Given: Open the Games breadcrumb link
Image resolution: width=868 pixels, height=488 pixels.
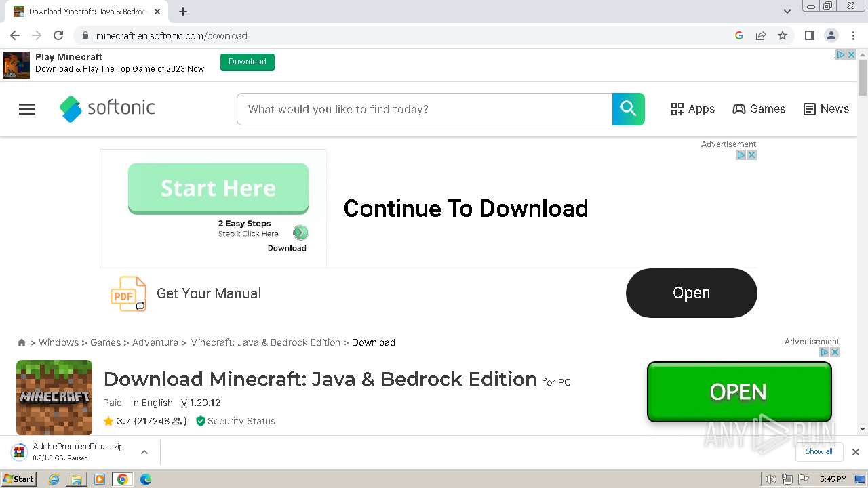Looking at the screenshot, I should [x=105, y=342].
